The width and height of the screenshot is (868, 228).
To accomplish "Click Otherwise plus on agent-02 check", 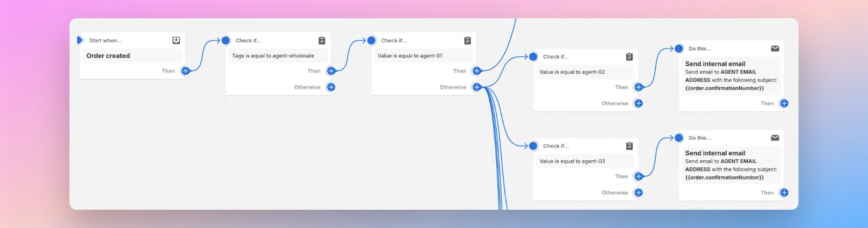I will click(x=639, y=103).
